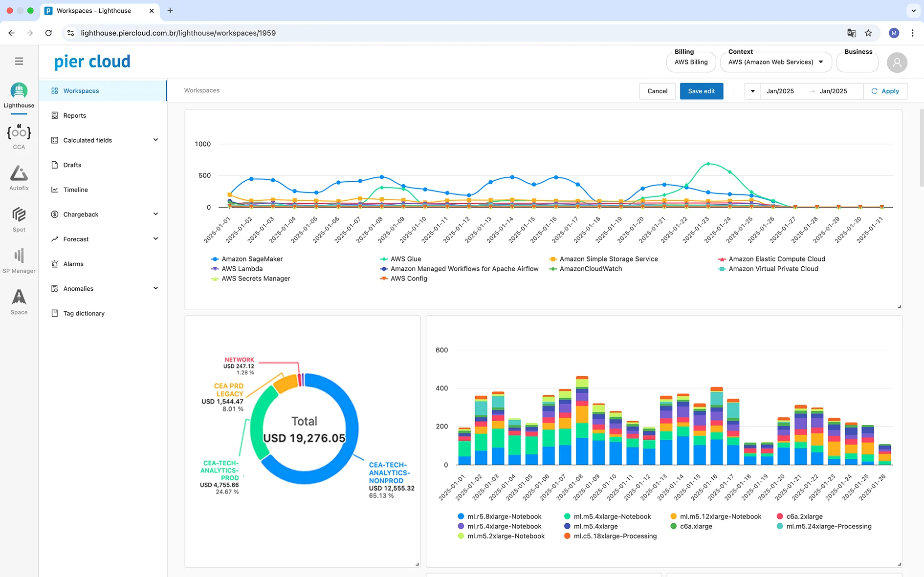Expand the Chargeback section chevron
Image resolution: width=924 pixels, height=577 pixels.
point(155,214)
